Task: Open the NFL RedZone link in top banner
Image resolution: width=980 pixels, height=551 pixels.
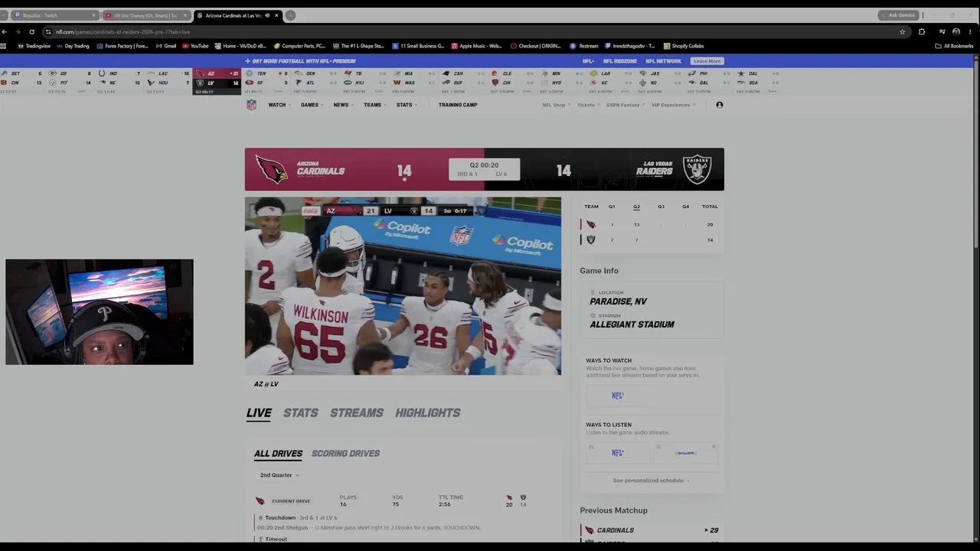Action: point(620,61)
